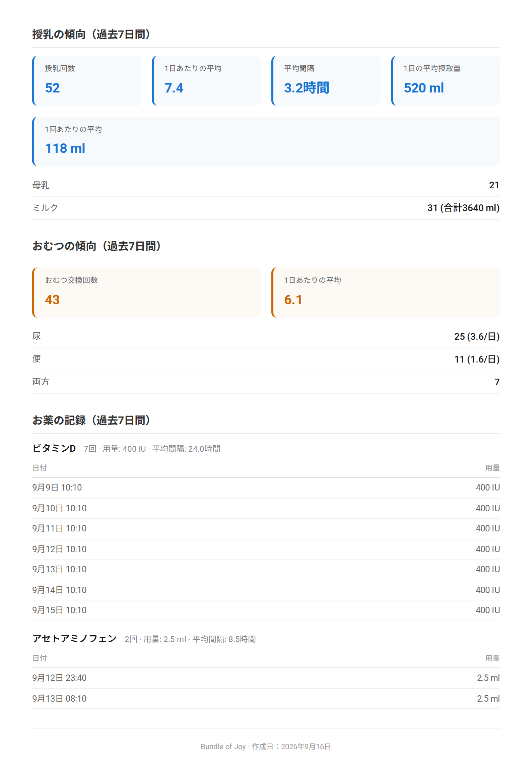Click the feeding daily average value 7.4
The width and height of the screenshot is (532, 772).
click(174, 88)
